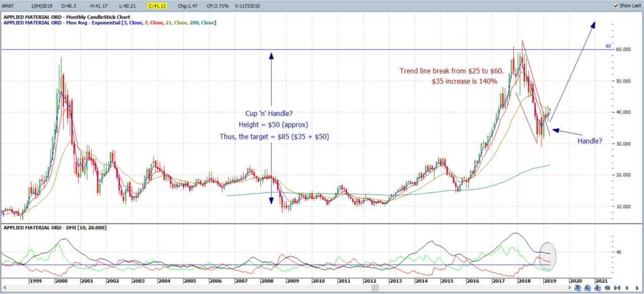Click the DMI axis value 40
The width and height of the screenshot is (644, 294).
tap(619, 252)
